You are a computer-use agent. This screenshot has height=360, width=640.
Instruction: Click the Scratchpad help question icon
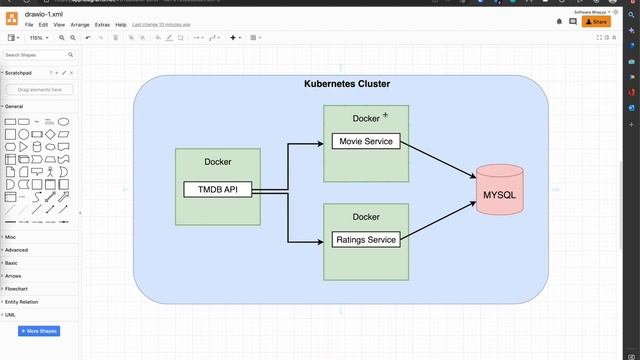point(51,73)
